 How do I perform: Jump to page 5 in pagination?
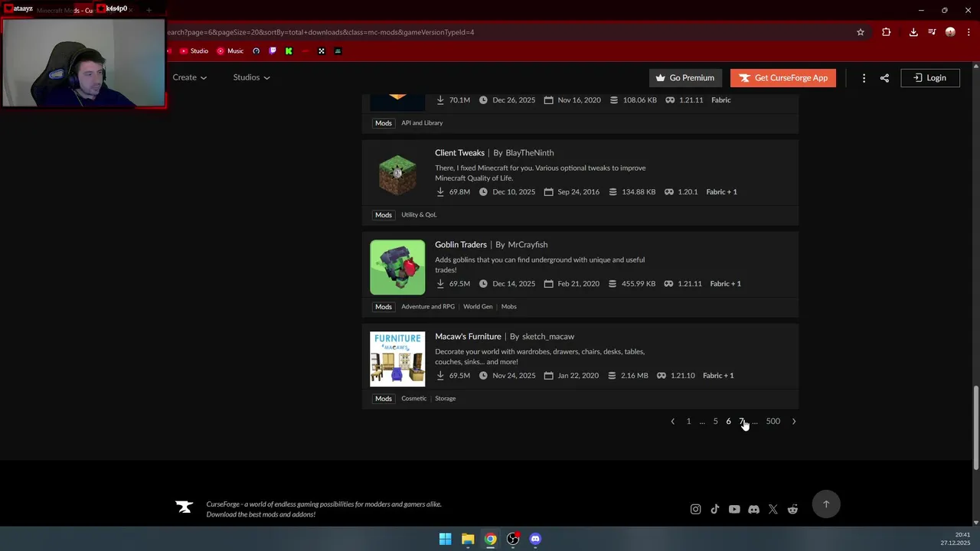point(716,422)
